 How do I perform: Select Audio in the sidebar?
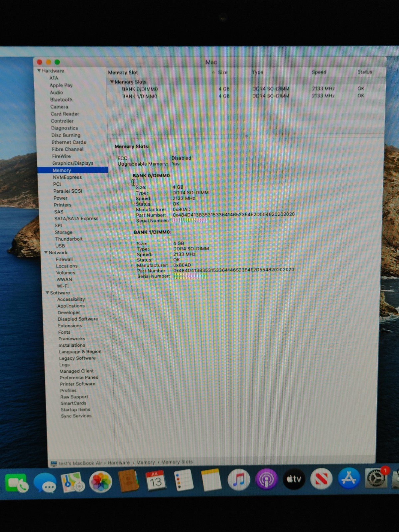tap(56, 92)
